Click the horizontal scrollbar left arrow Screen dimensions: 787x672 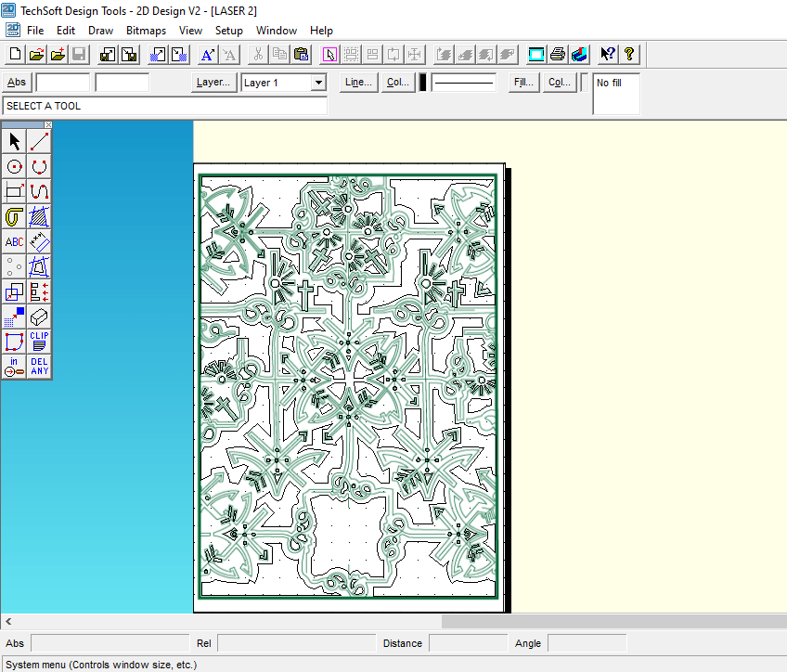coord(8,622)
